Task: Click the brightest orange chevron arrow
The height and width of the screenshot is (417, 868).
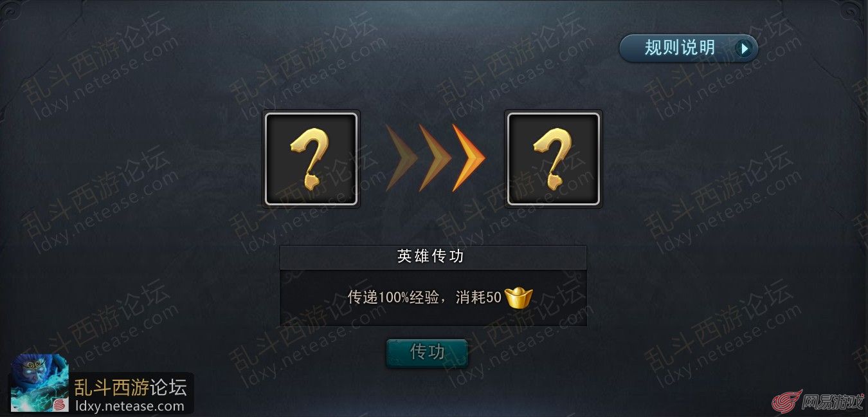Action: point(469,158)
